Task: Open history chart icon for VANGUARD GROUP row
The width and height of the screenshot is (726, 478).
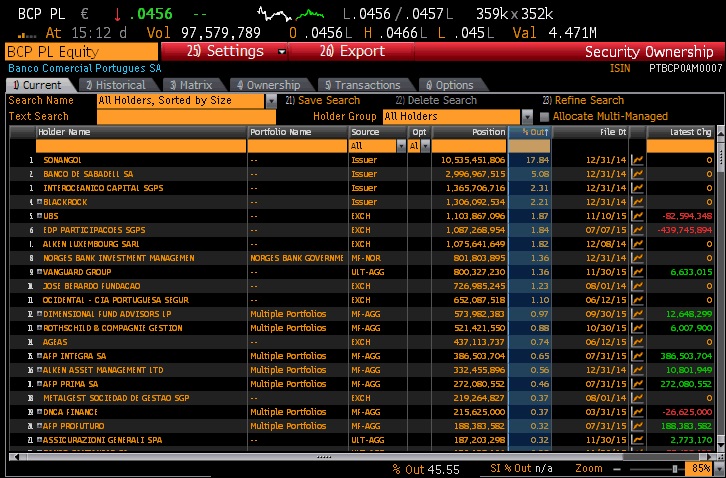Action: pos(638,272)
